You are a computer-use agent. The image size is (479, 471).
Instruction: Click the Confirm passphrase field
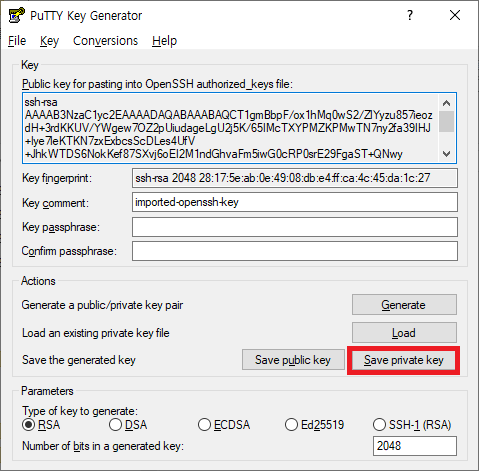tap(295, 251)
